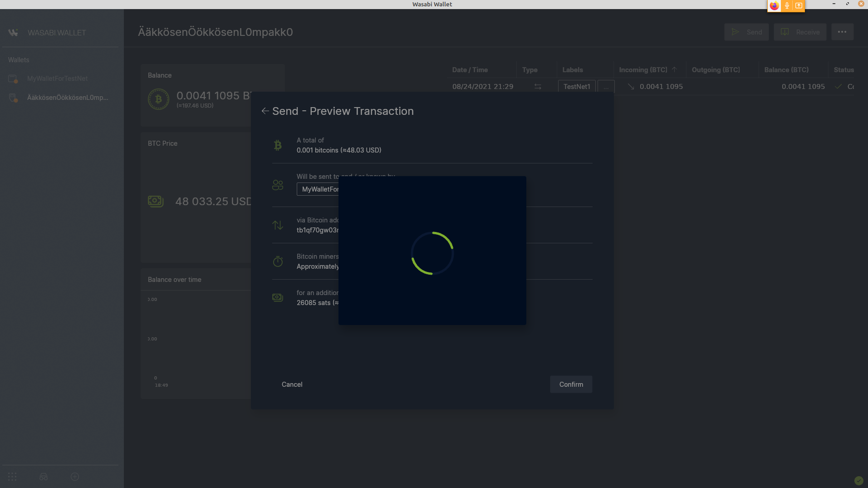Click the confirmed checkmark in Status column
Screen dimensions: 868x488
coord(838,87)
